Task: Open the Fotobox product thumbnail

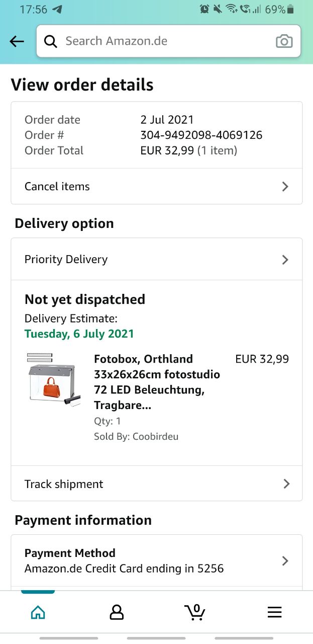Action: [x=54, y=379]
